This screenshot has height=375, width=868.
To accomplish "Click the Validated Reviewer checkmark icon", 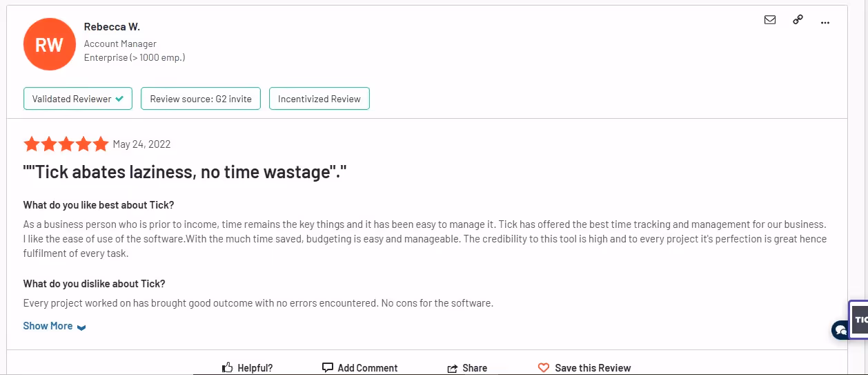I will point(119,99).
